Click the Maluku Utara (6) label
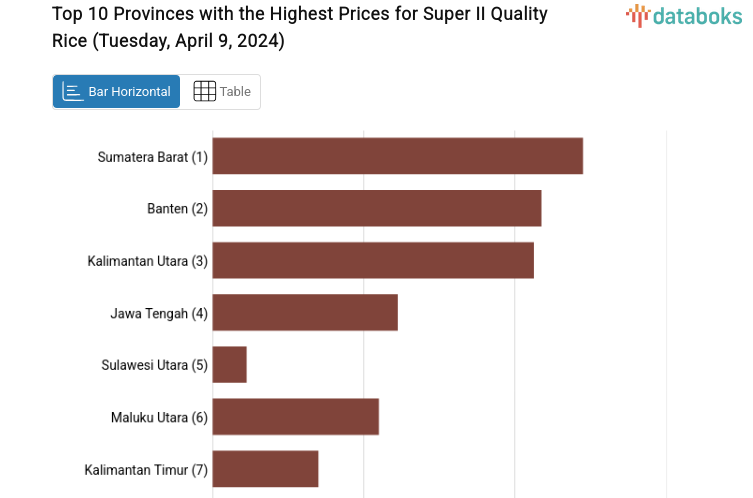The height and width of the screenshot is (498, 753). (x=159, y=417)
